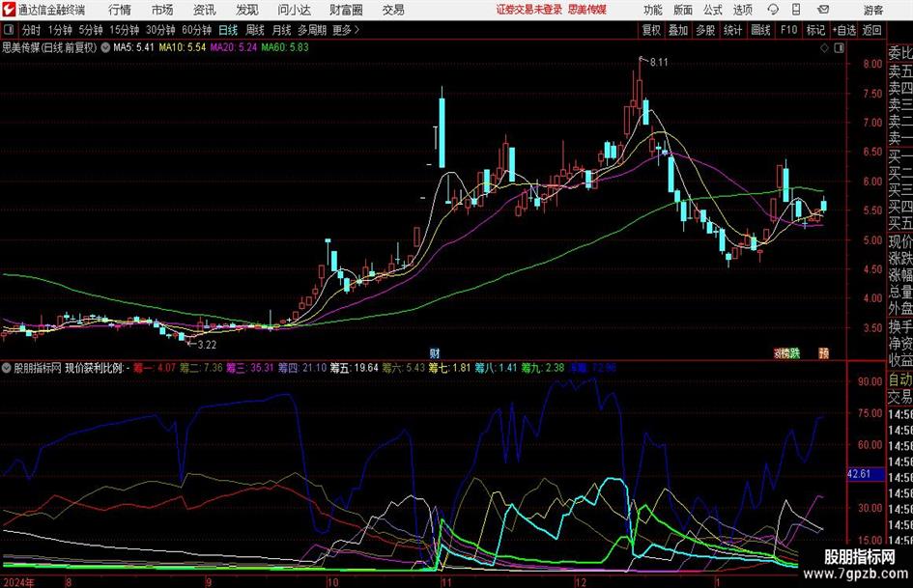Image resolution: width=913 pixels, height=588 pixels.
Task: Click the 统计 statistics button
Action: tap(733, 30)
